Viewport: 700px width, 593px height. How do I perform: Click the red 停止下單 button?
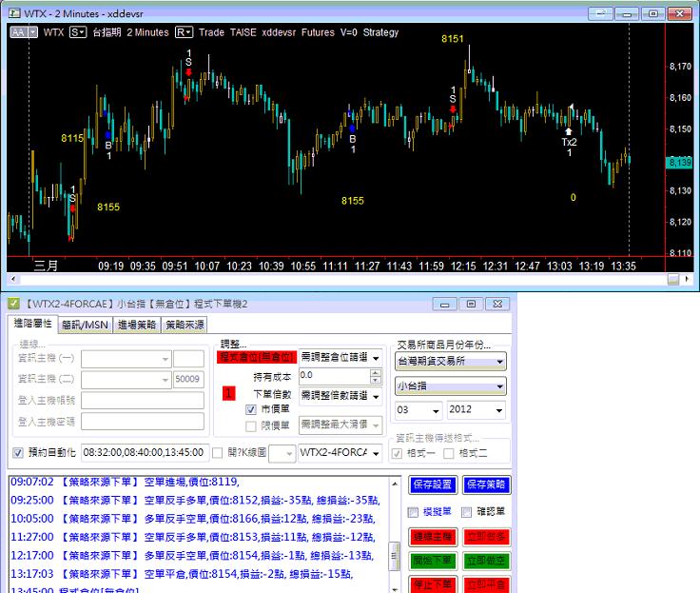[433, 584]
